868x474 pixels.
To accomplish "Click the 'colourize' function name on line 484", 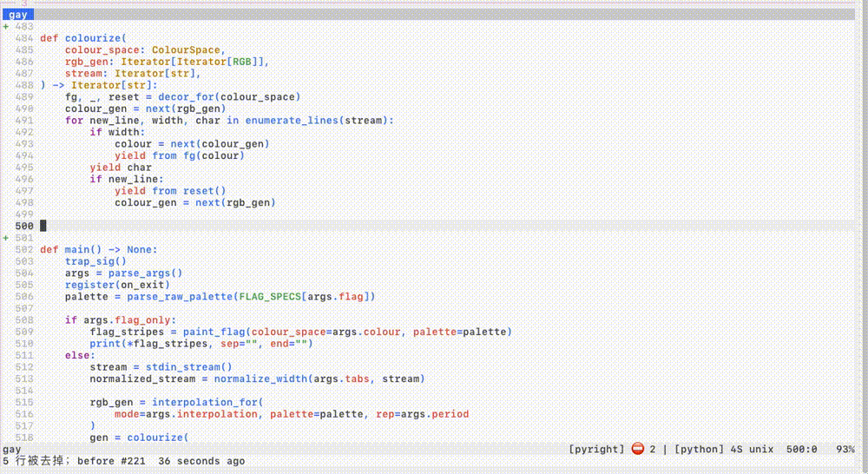I will (93, 38).
